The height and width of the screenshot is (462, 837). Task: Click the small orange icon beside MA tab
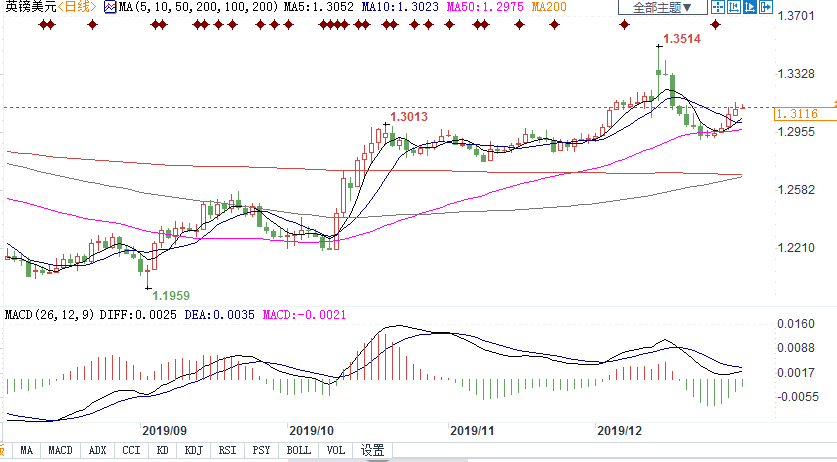(x=3, y=450)
